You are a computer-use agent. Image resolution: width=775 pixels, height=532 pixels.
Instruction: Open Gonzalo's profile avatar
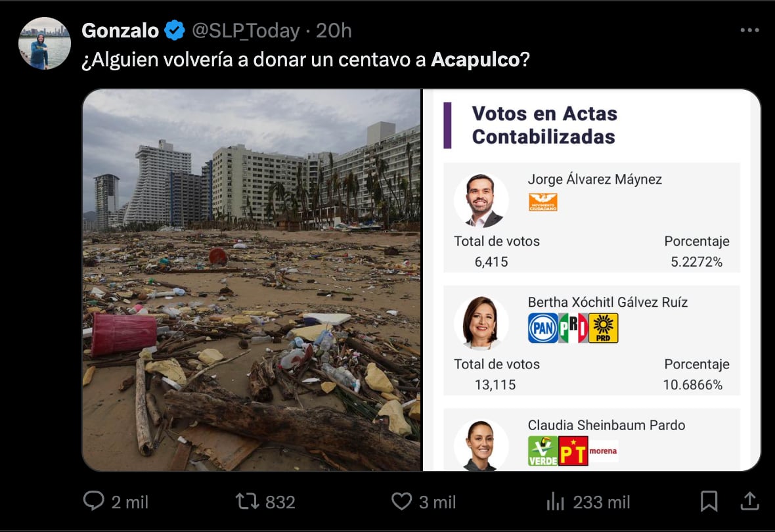point(45,43)
